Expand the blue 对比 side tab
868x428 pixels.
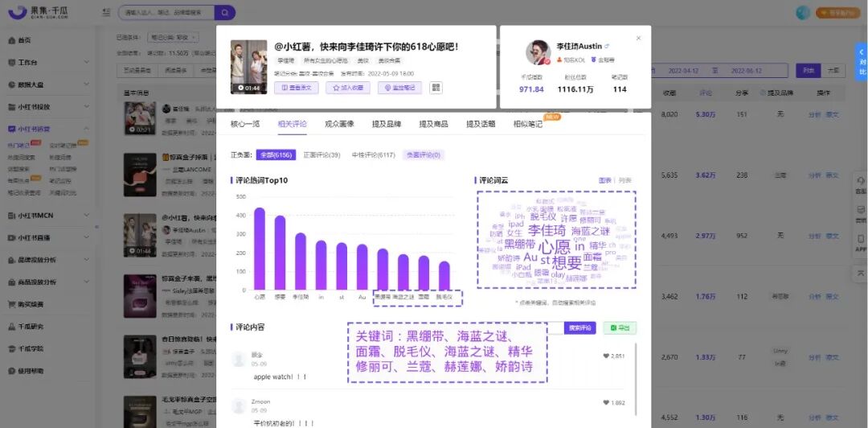tap(862, 61)
